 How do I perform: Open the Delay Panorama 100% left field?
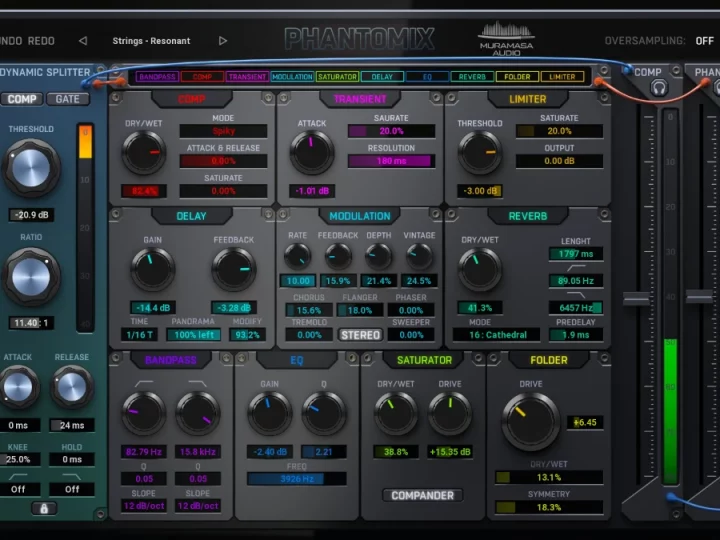click(193, 335)
